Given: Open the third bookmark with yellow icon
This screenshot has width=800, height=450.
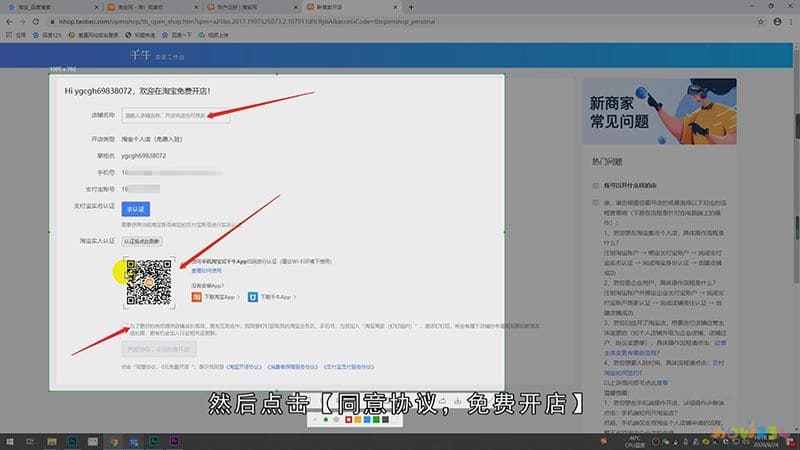Looking at the screenshot, I should (x=93, y=35).
